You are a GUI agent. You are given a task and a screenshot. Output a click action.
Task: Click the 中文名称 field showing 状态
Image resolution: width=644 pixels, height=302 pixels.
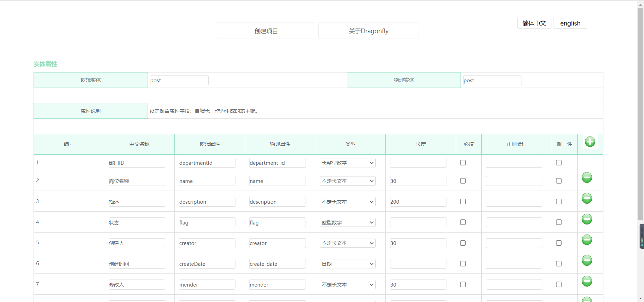pyautogui.click(x=137, y=222)
